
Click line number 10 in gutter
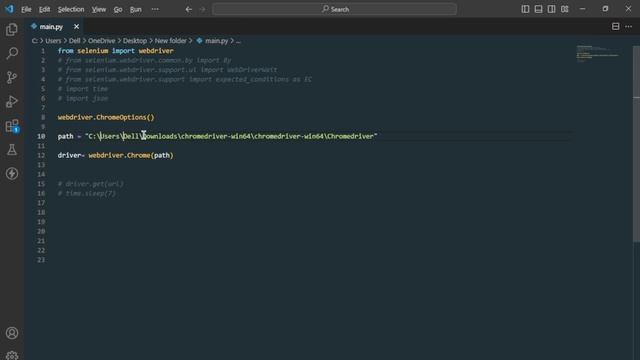pos(41,136)
